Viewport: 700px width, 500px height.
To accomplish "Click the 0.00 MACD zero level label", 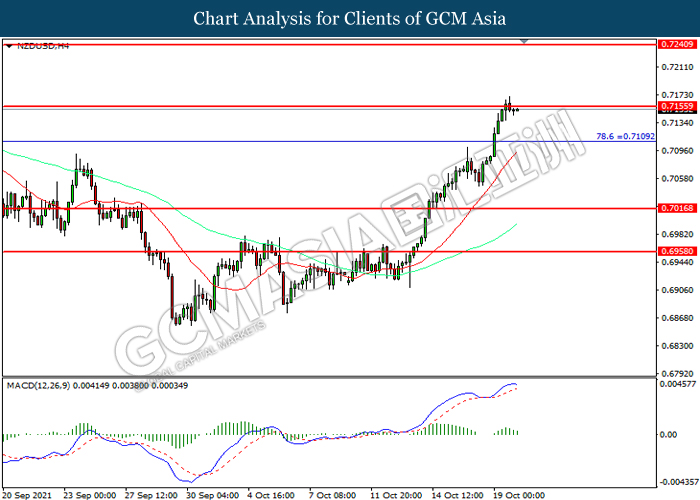I will point(668,434).
